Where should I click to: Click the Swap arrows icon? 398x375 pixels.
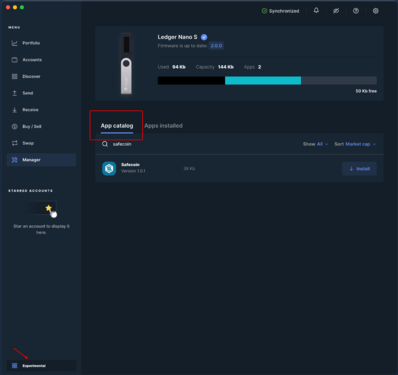point(14,143)
